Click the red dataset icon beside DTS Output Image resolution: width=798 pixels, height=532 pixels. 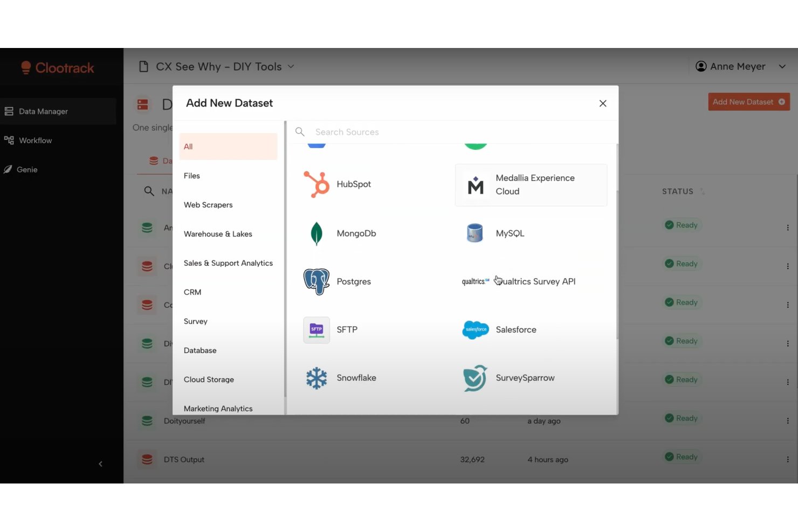point(147,460)
